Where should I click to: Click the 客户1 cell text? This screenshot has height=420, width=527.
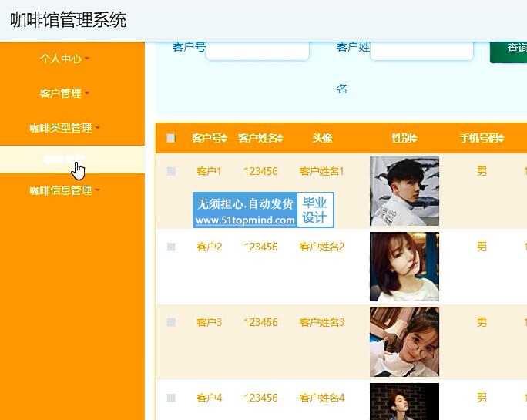pos(209,172)
